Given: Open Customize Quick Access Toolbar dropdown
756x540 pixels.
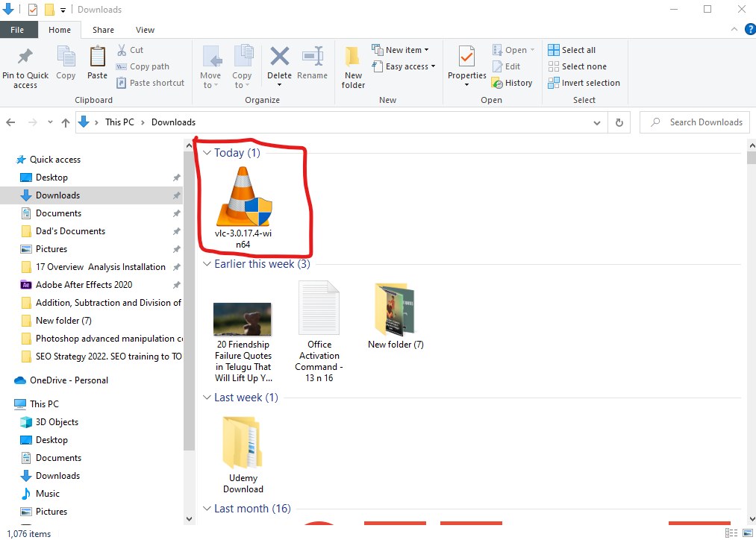Looking at the screenshot, I should pyautogui.click(x=63, y=10).
